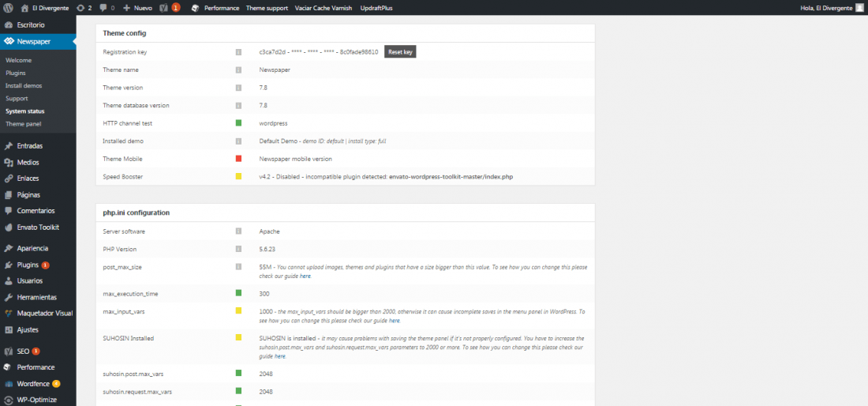Click the Apariencia brush icon
Image resolution: width=868 pixels, height=406 pixels.
point(9,249)
